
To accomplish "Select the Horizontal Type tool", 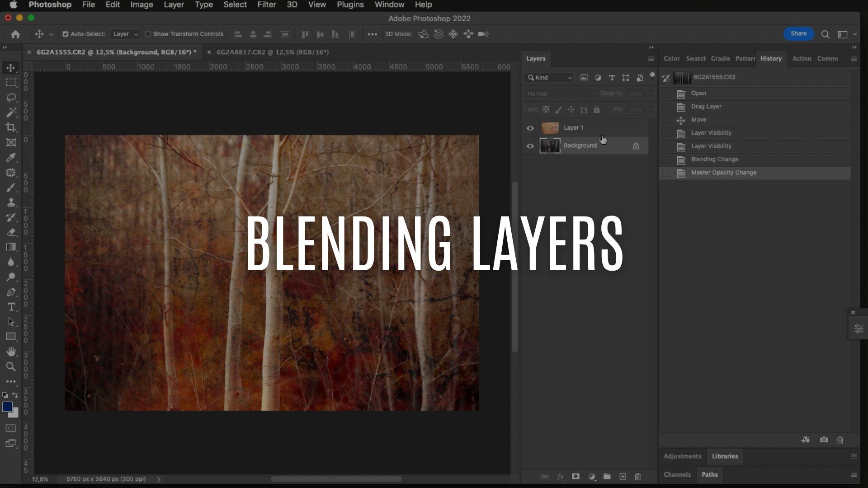I will [x=11, y=307].
